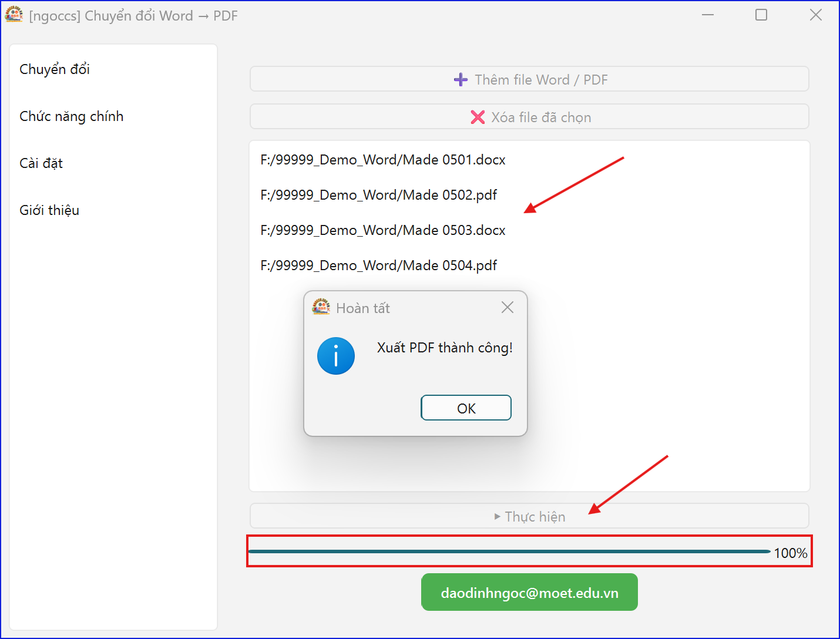Select Made 0502.pdf in file list
The width and height of the screenshot is (840, 639).
point(379,195)
